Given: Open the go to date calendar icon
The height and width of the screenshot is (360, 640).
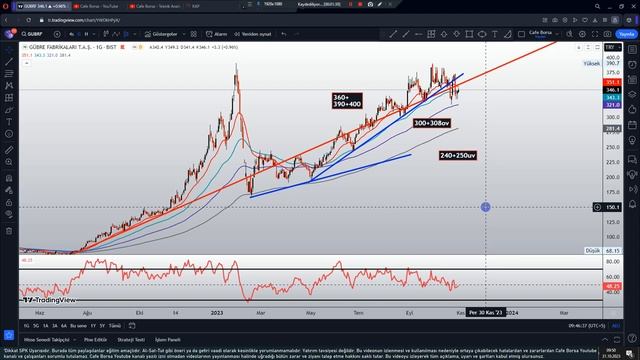Looking at the screenshot, I should [132, 326].
